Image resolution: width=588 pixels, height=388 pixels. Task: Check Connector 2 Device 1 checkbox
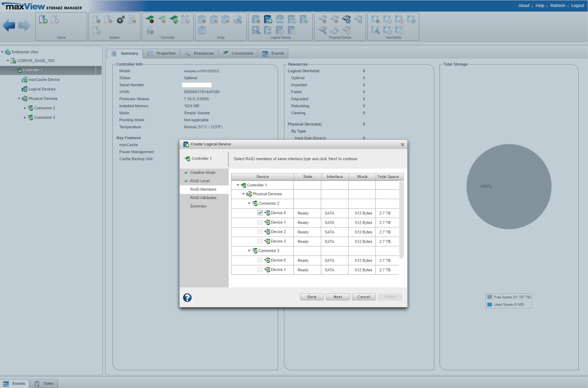[260, 222]
